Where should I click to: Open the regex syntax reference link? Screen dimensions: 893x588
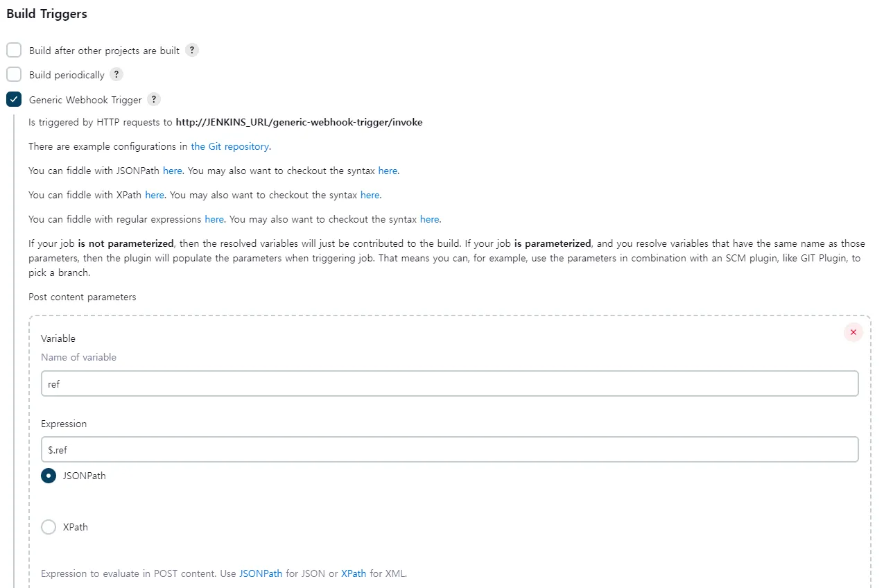[428, 219]
